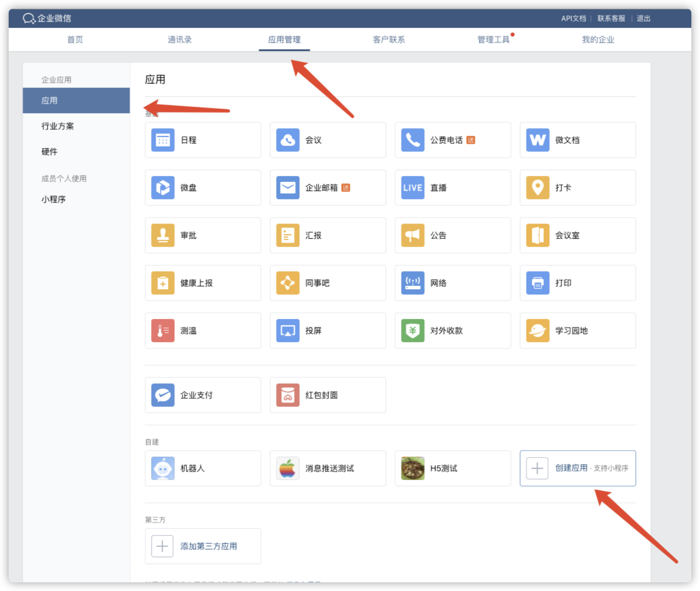
Task: Click the 会议室 app label
Action: [567, 235]
